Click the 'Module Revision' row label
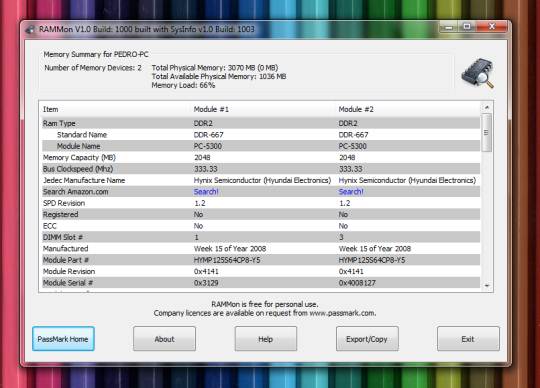The width and height of the screenshot is (540, 388). tap(69, 271)
